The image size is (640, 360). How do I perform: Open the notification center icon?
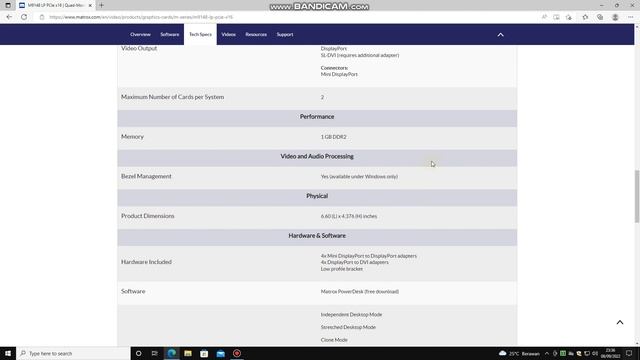(x=629, y=353)
